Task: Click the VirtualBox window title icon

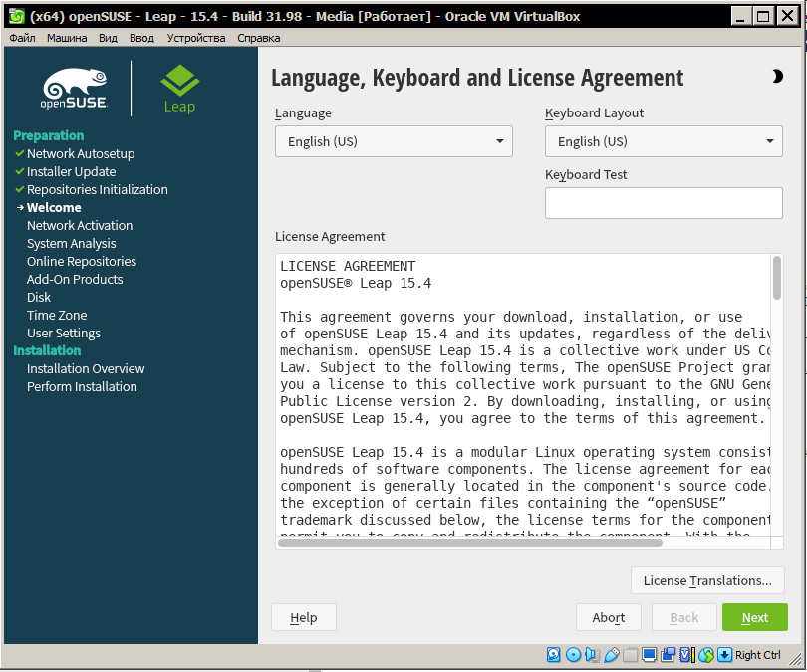Action: click(x=17, y=17)
